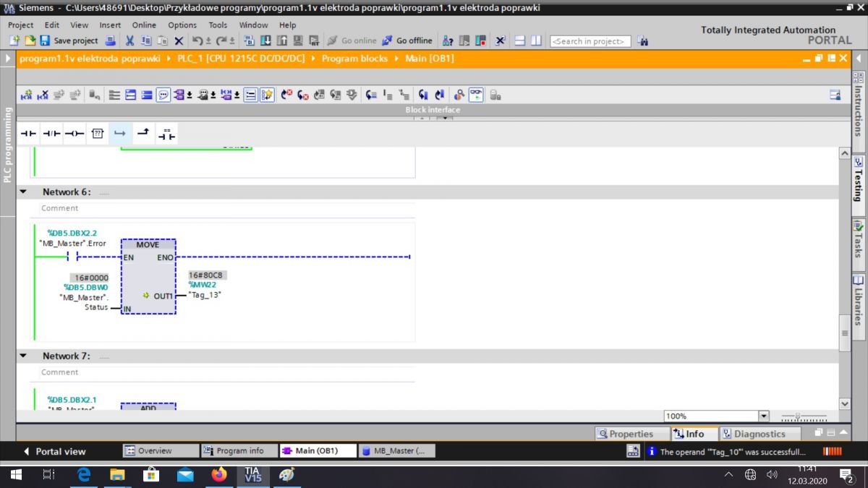
Task: Expand the project tree side arrow
Action: pos(7,59)
